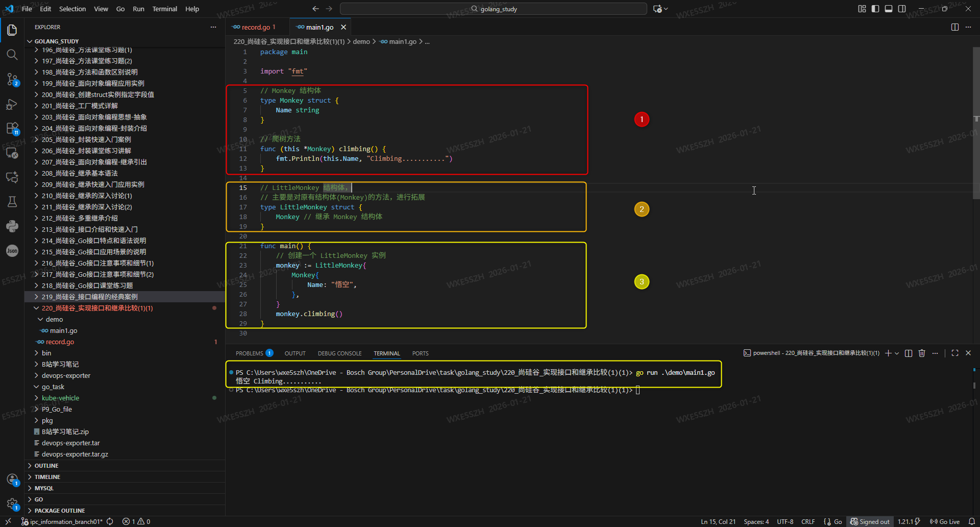
Task: Switch to the OUTPUT panel tab
Action: 295,353
